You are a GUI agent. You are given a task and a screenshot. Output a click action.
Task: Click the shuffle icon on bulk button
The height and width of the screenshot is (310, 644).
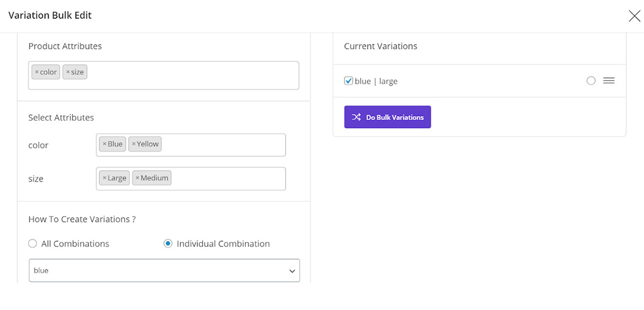click(356, 117)
